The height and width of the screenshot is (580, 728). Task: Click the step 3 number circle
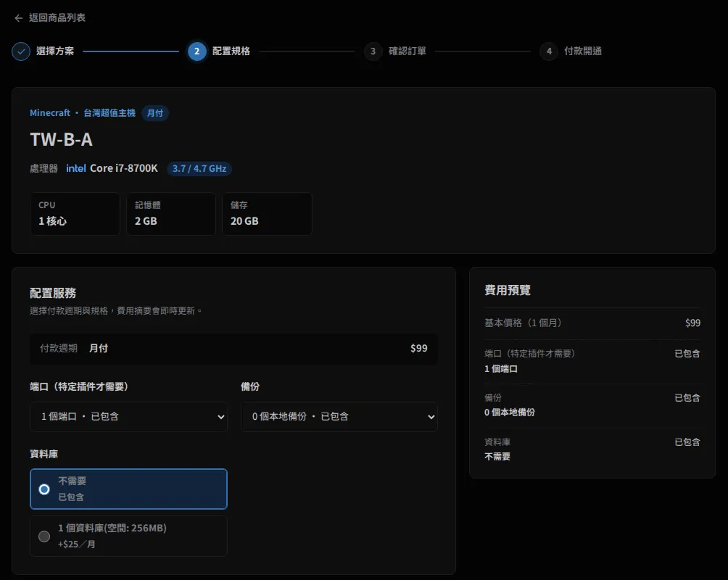tap(373, 51)
